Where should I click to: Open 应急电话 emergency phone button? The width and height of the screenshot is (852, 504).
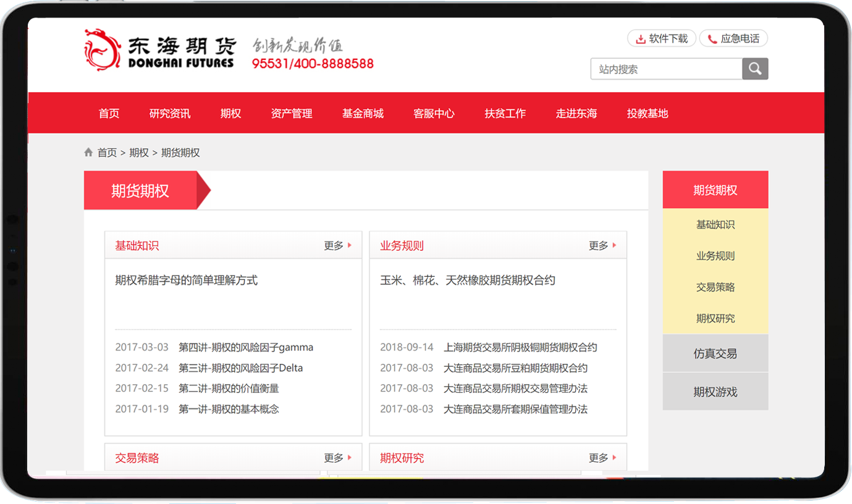click(733, 39)
